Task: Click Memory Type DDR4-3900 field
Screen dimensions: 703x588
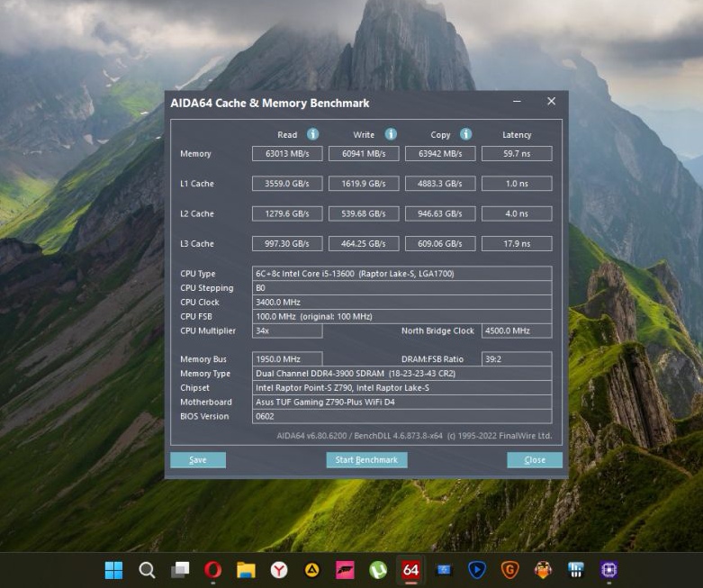Action: click(401, 374)
